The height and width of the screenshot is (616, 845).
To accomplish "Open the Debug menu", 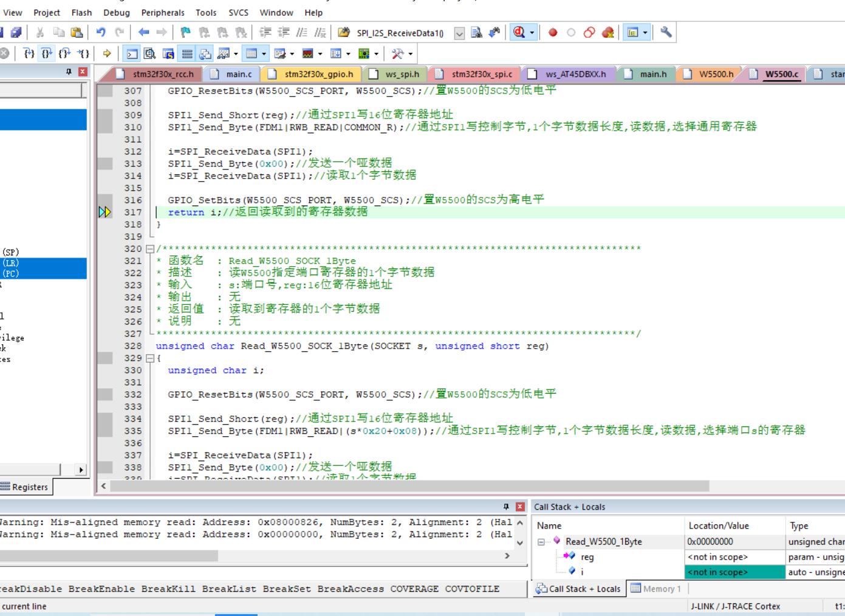I will pos(116,12).
